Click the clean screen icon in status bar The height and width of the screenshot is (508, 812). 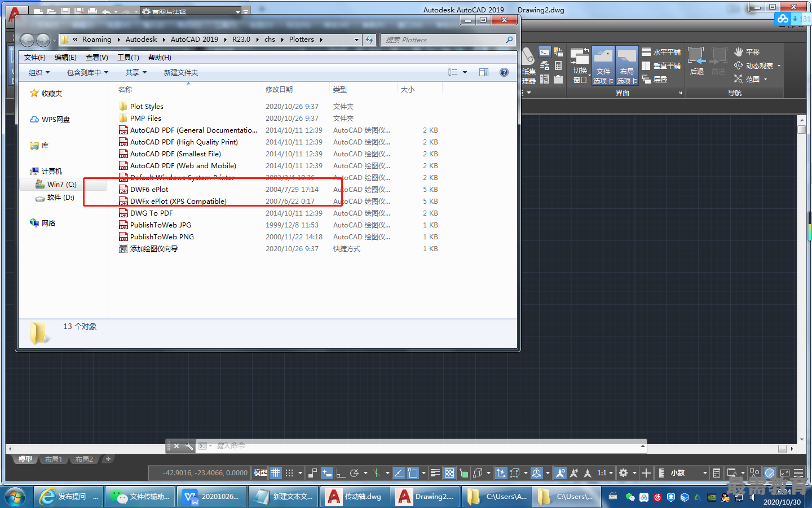784,473
